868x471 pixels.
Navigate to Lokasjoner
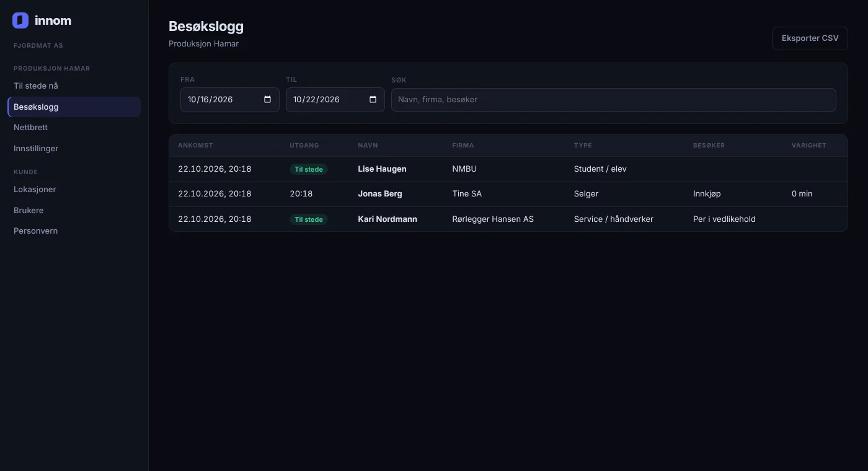(74, 190)
